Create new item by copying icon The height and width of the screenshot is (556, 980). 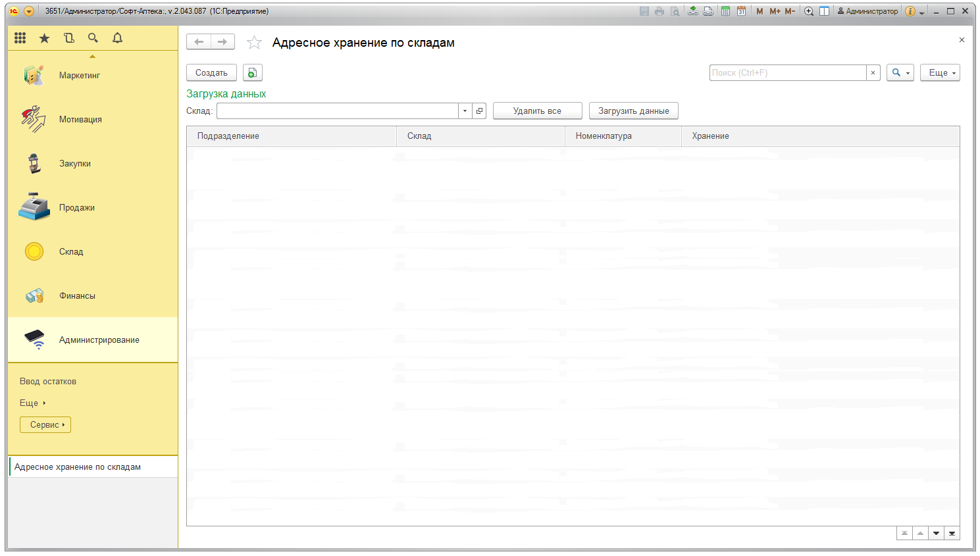coord(252,73)
